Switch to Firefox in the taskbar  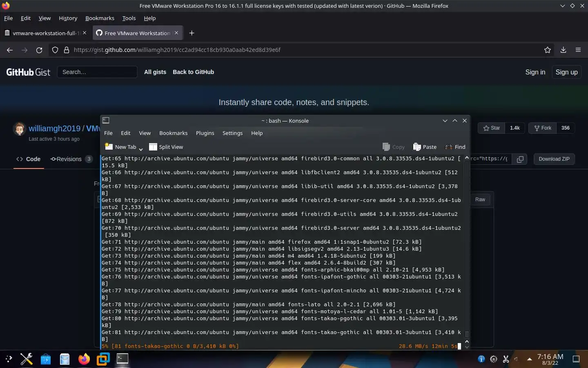pos(84,359)
